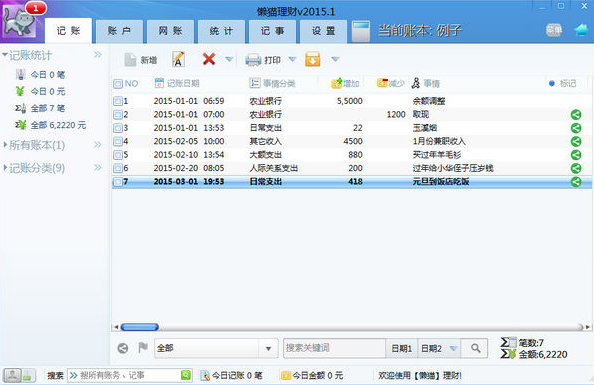
Task: Click the scrollbar left arrow
Action: [x=116, y=327]
